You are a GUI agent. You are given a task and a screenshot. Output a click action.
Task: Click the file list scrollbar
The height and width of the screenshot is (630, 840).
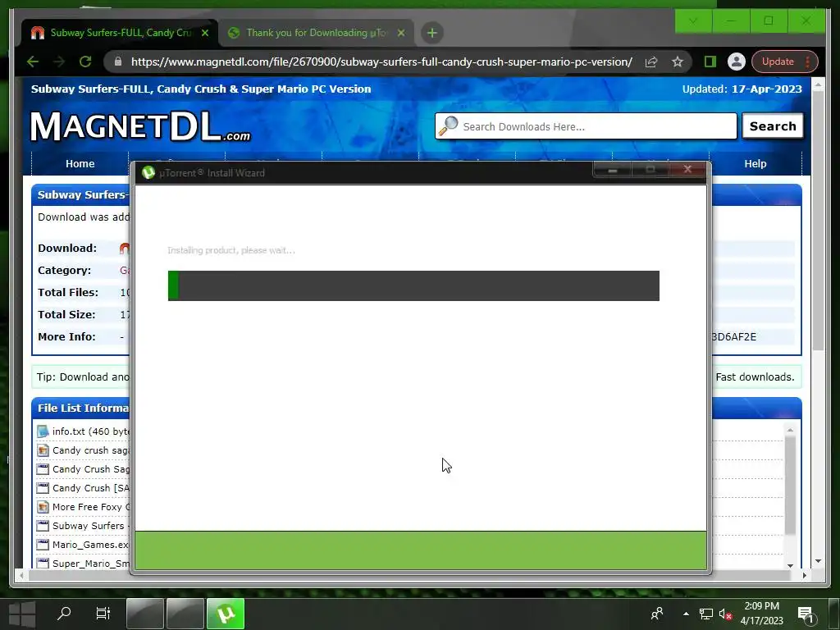(x=790, y=486)
